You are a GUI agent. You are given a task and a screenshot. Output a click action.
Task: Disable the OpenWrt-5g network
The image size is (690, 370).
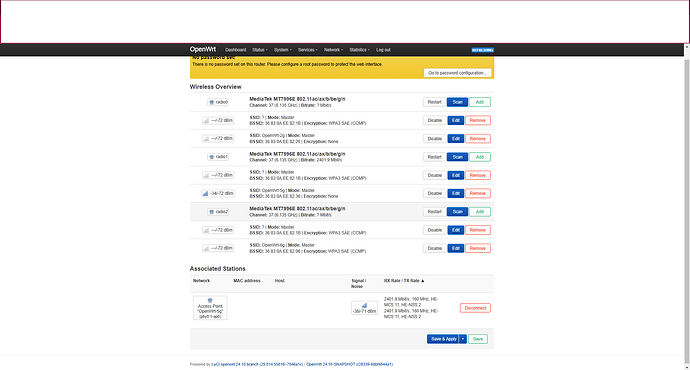435,194
